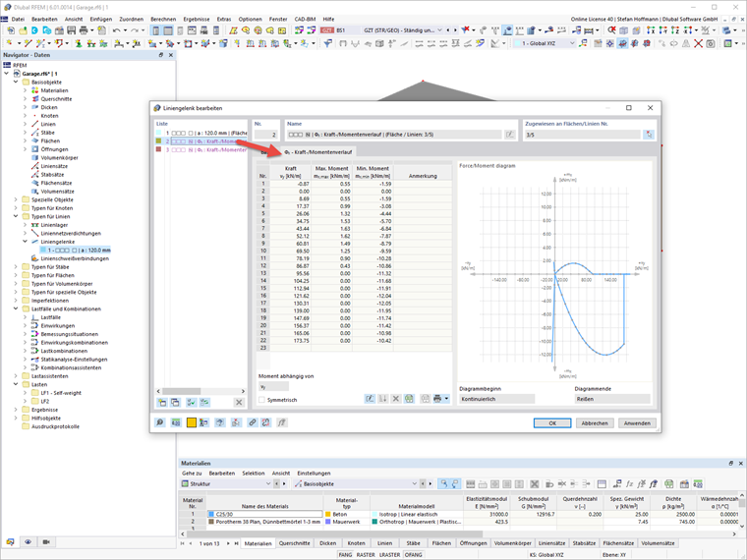Switch to the Querschnitte table tab
Screen dimensions: 747x560
[x=295, y=543]
